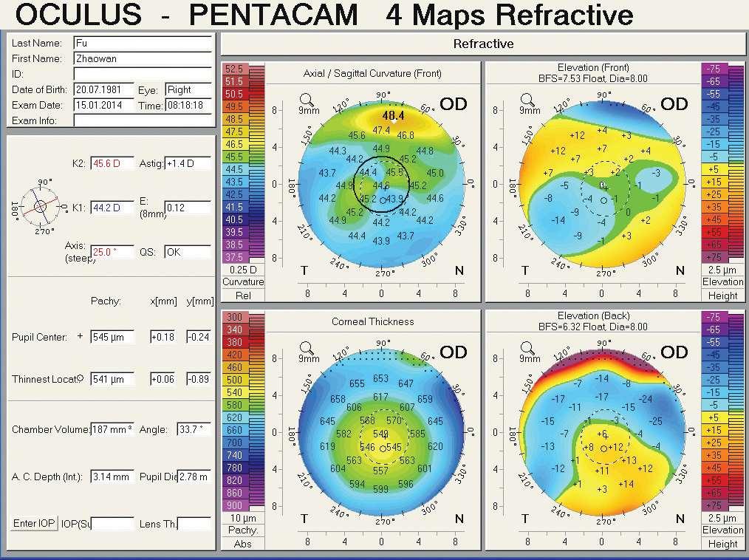Open the Corneal Thickness map title selector
Image resolution: width=749 pixels, height=560 pixels.
tap(372, 321)
